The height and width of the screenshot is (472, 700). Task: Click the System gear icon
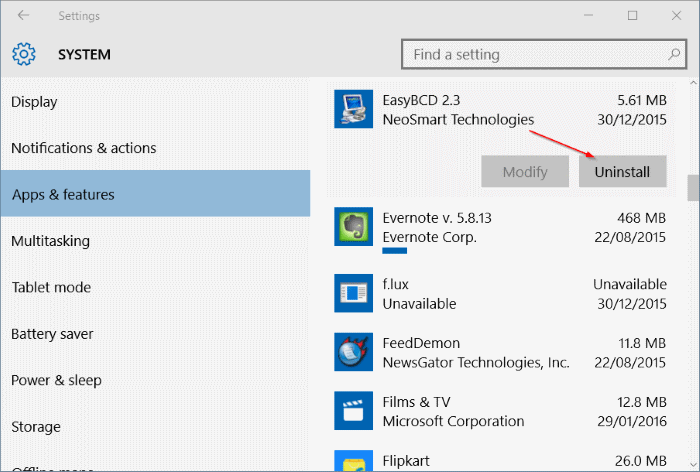pos(24,54)
